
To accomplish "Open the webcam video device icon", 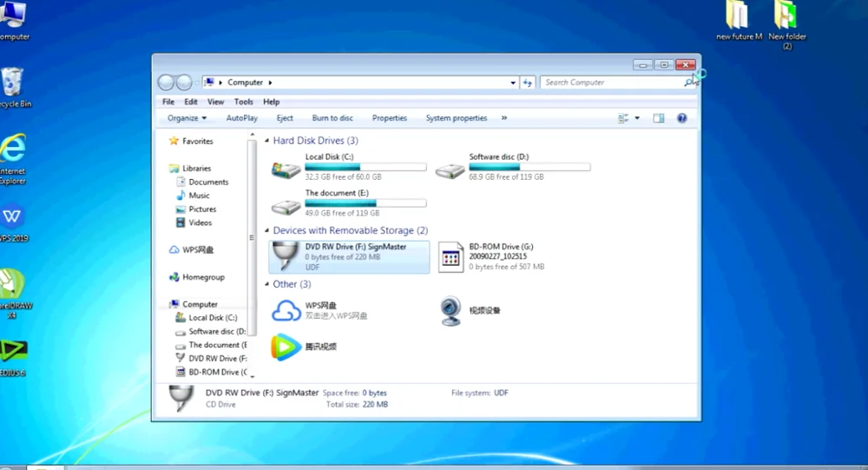I will coord(450,310).
